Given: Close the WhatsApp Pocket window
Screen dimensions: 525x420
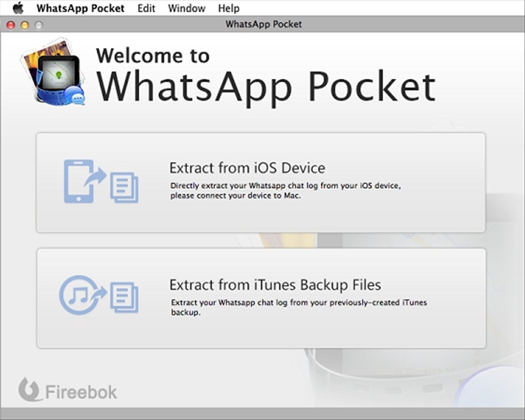Looking at the screenshot, I should (x=11, y=25).
